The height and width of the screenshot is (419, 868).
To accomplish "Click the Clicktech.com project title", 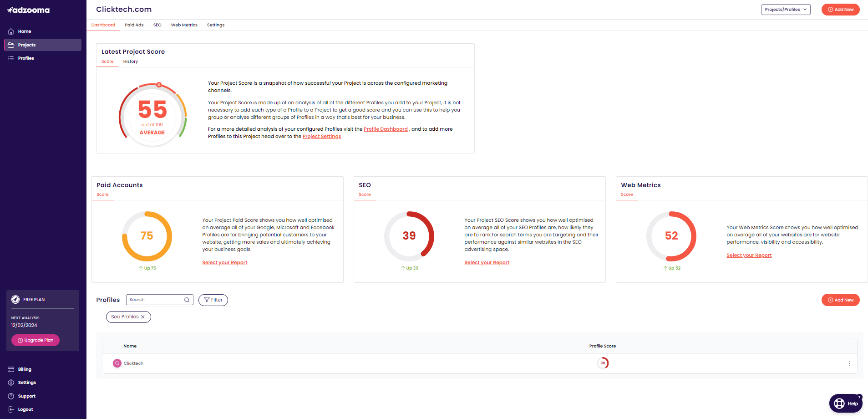I will (124, 9).
